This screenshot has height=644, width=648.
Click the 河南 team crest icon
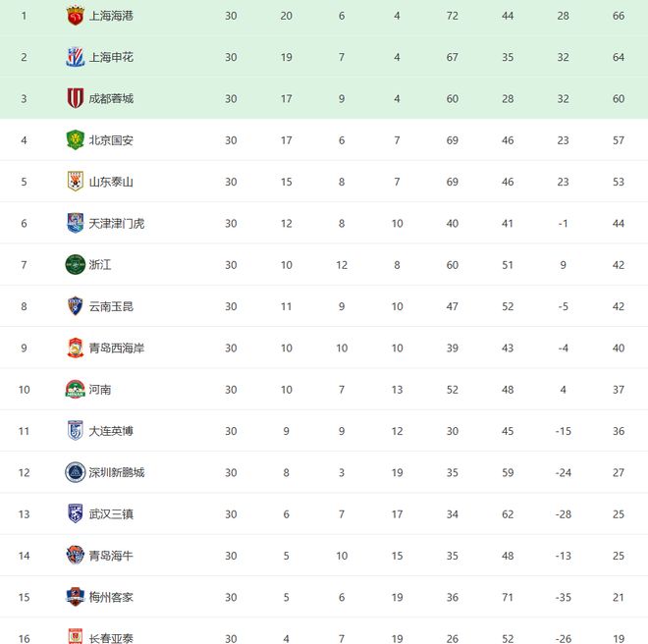[76, 390]
